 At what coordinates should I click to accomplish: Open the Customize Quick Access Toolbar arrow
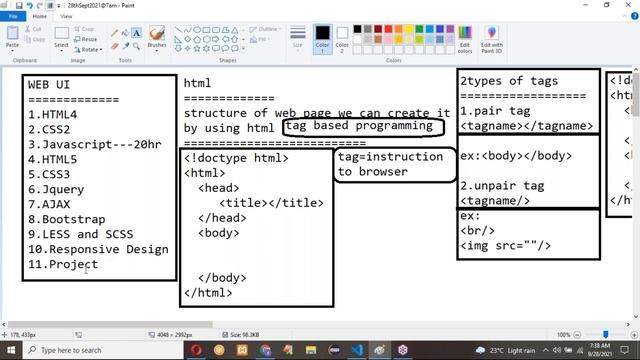click(x=59, y=6)
